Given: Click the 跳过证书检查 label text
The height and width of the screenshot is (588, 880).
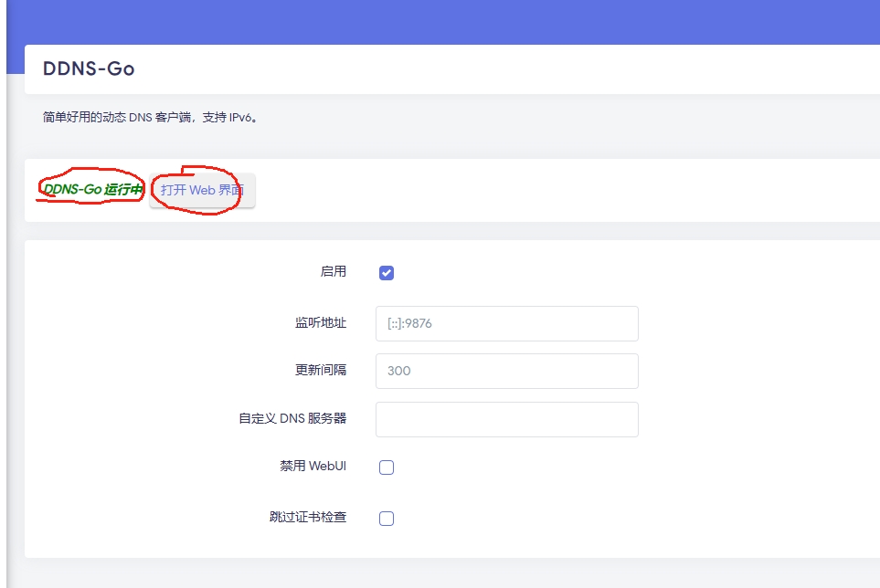Looking at the screenshot, I should point(305,518).
